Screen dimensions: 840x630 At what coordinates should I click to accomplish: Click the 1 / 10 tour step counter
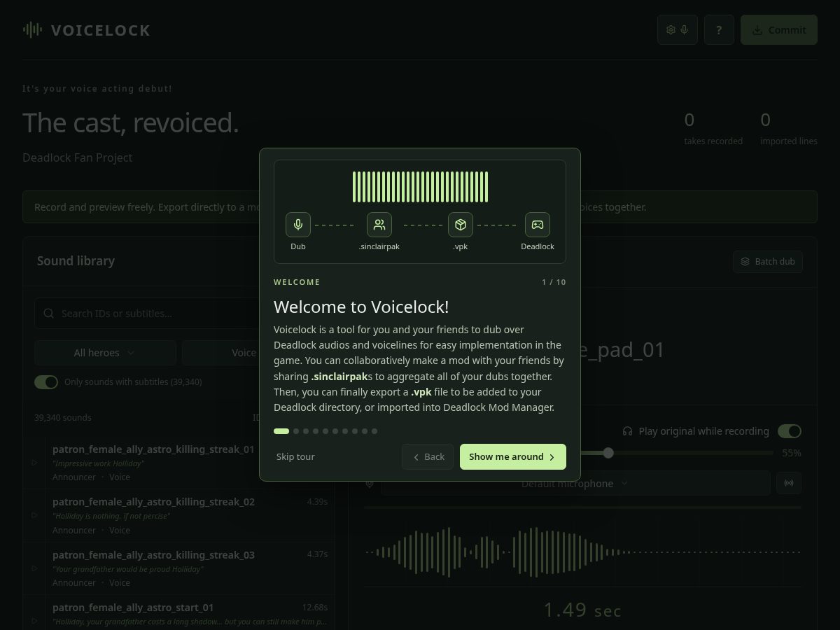pyautogui.click(x=554, y=282)
